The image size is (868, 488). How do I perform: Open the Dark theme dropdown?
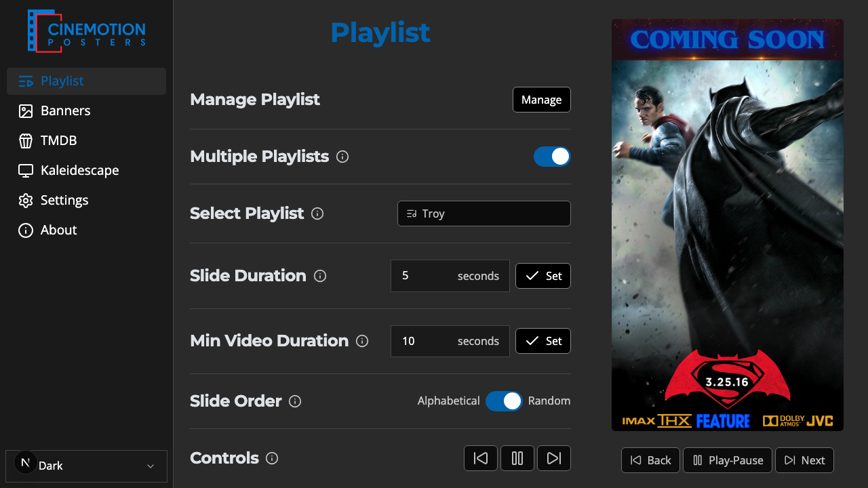pyautogui.click(x=86, y=466)
